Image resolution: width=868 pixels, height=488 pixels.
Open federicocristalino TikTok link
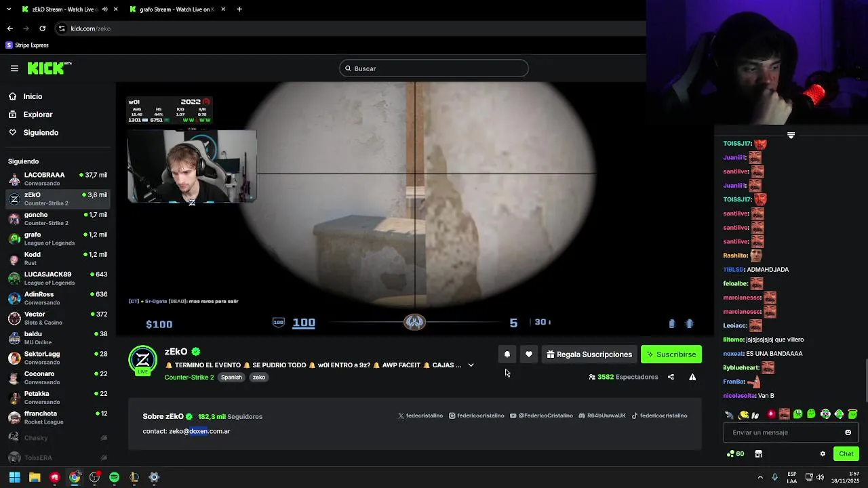click(x=659, y=415)
